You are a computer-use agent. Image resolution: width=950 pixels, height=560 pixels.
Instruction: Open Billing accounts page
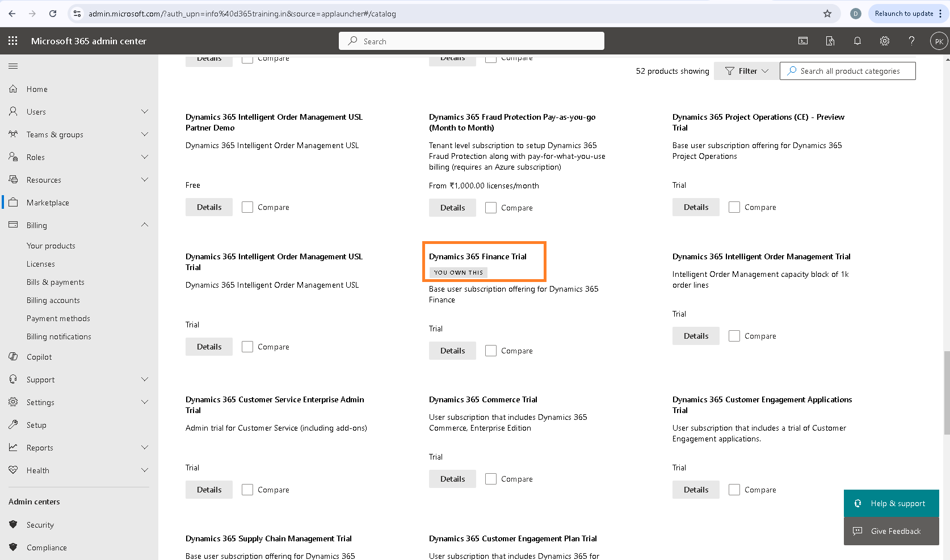pyautogui.click(x=53, y=300)
